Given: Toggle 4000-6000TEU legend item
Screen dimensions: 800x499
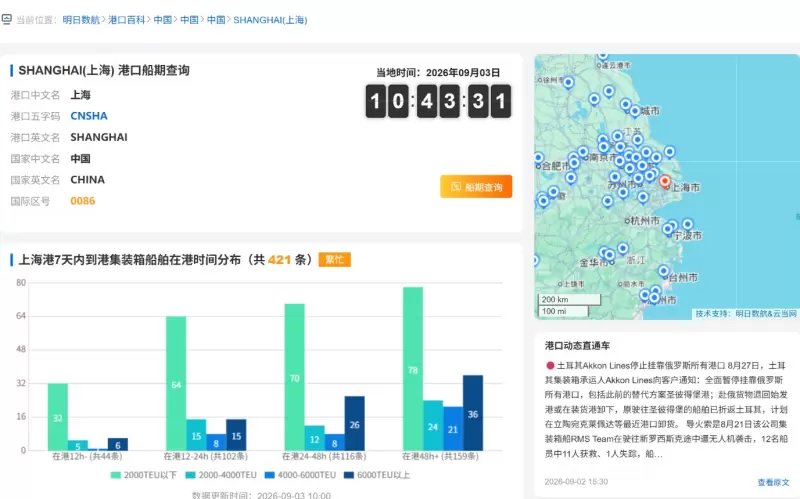Looking at the screenshot, I should 301,475.
